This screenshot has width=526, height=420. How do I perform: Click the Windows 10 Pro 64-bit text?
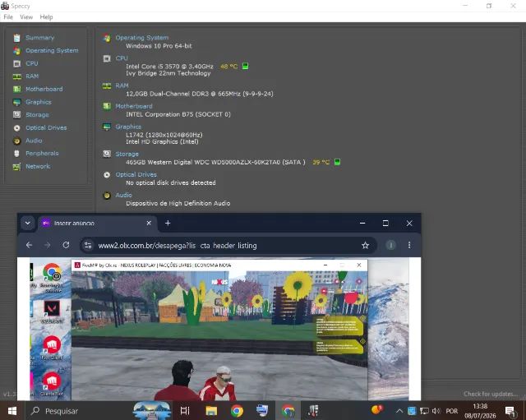click(x=159, y=46)
